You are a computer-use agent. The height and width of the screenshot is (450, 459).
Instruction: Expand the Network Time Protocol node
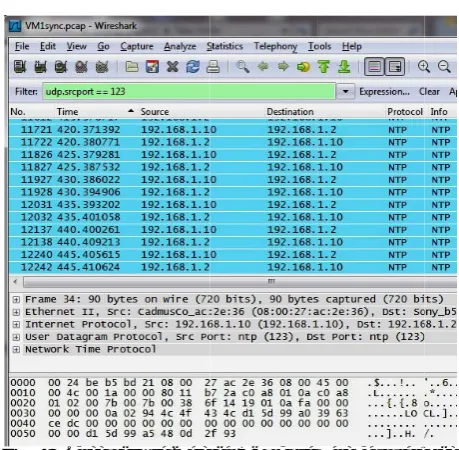[16, 350]
